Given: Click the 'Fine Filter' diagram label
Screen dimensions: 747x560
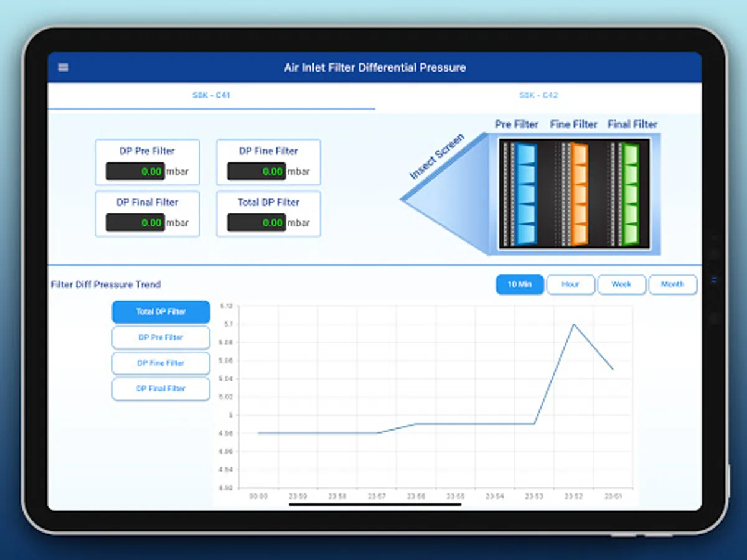Looking at the screenshot, I should [574, 124].
